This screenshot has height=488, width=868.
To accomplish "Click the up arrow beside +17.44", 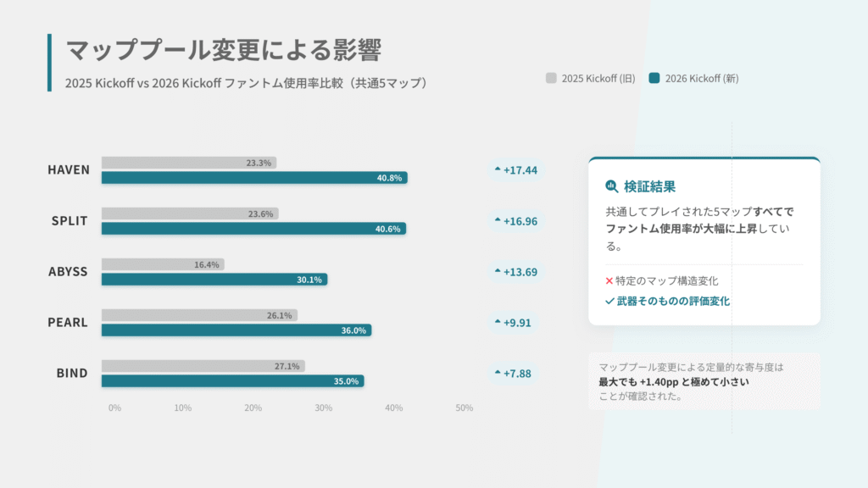I will point(497,170).
